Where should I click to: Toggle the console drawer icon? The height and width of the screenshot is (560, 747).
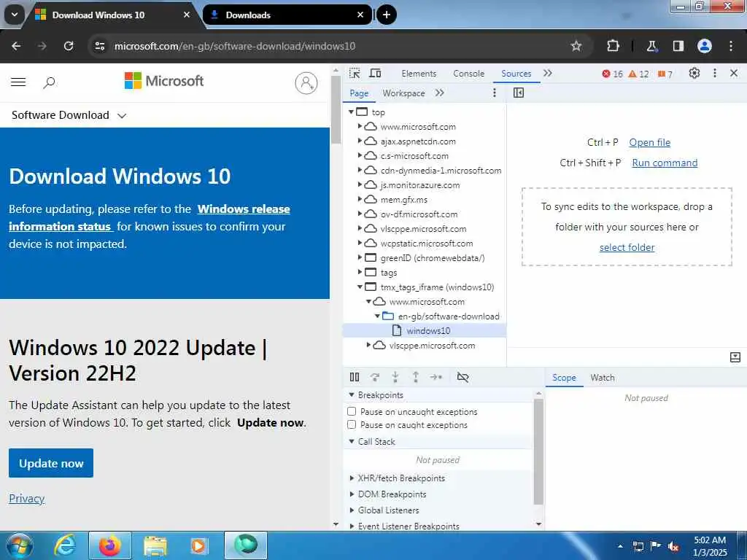(x=735, y=357)
